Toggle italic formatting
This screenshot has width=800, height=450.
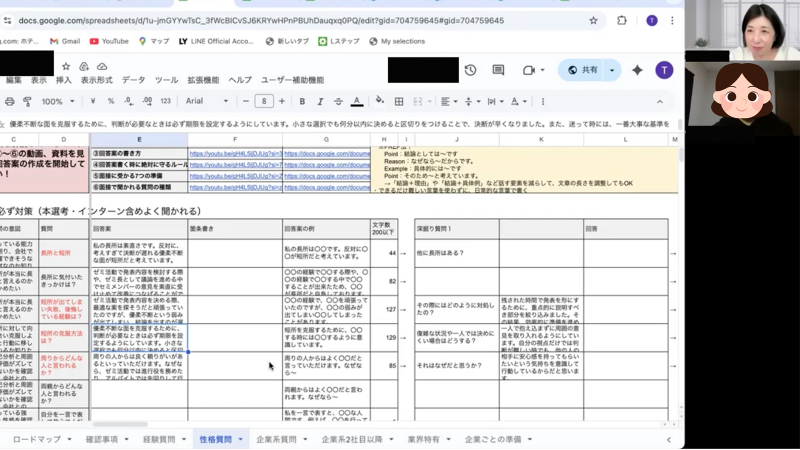pos(320,102)
